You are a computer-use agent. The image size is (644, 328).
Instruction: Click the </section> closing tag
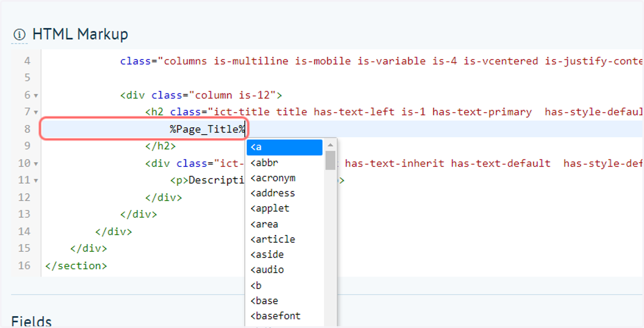(76, 266)
